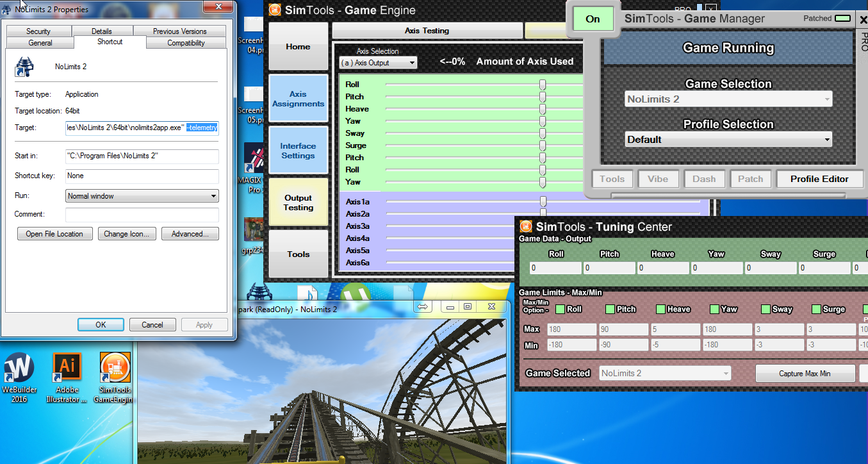
Task: Switch to Previous Versions tab
Action: click(179, 31)
